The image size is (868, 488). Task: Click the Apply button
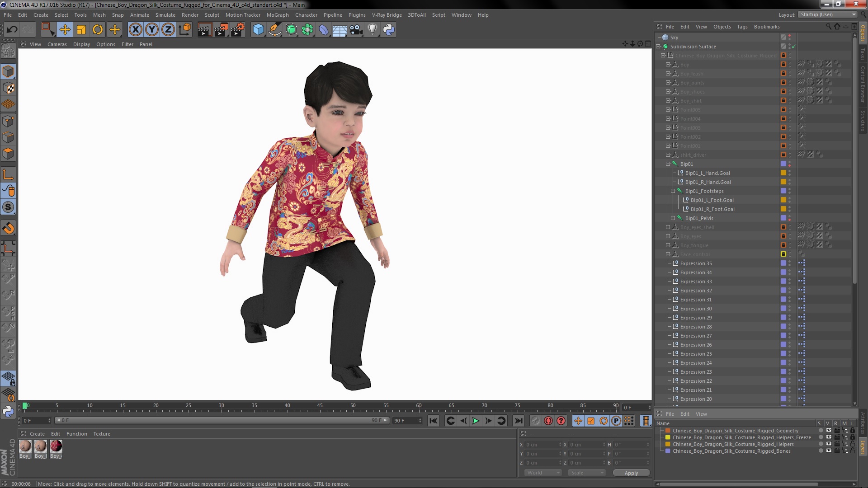(631, 473)
